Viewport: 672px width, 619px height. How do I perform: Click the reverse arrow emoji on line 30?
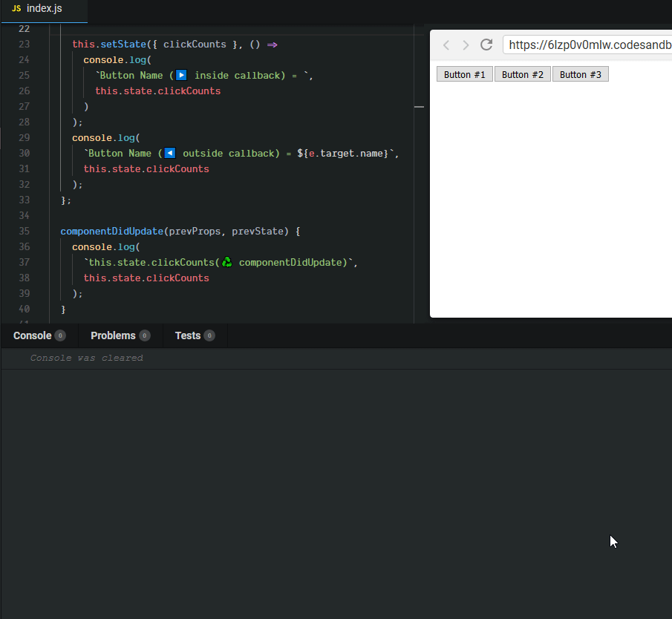click(x=170, y=153)
